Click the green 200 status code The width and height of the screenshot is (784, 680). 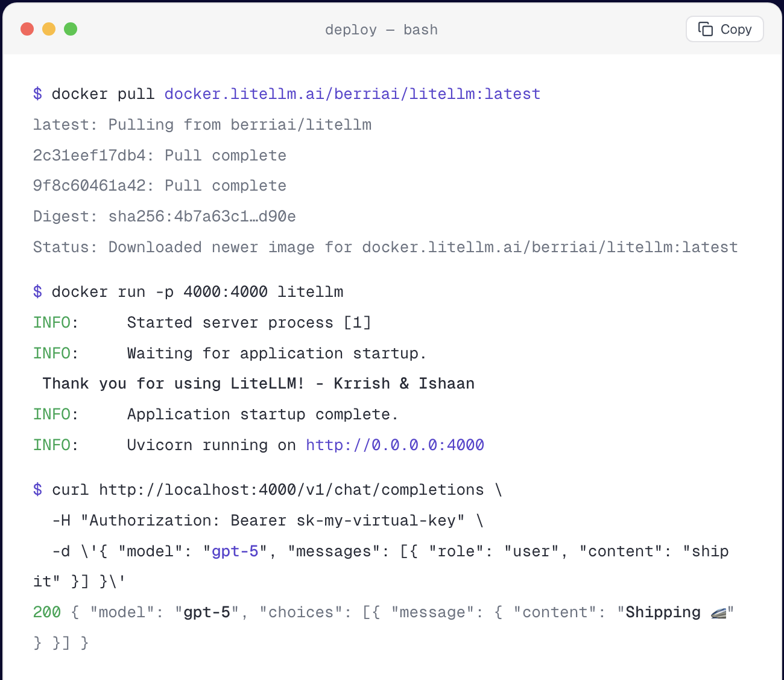(47, 612)
